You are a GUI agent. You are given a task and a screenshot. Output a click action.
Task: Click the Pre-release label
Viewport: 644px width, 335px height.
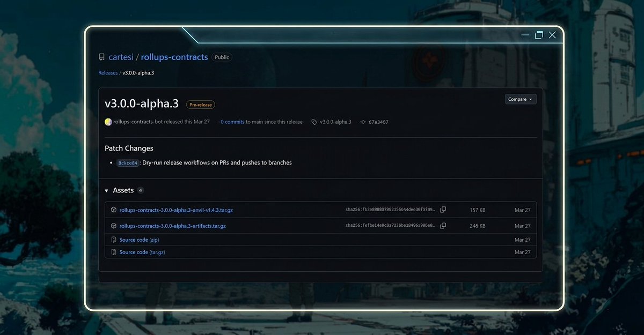[x=201, y=105]
